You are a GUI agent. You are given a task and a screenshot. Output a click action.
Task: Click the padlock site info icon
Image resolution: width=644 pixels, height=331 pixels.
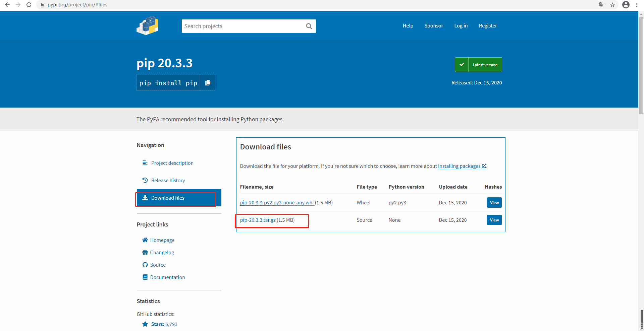point(42,5)
